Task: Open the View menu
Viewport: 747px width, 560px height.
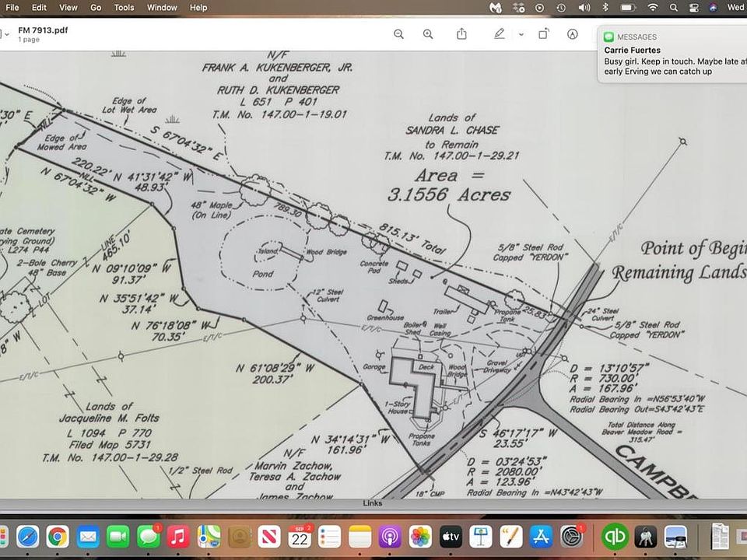Action: coord(68,7)
